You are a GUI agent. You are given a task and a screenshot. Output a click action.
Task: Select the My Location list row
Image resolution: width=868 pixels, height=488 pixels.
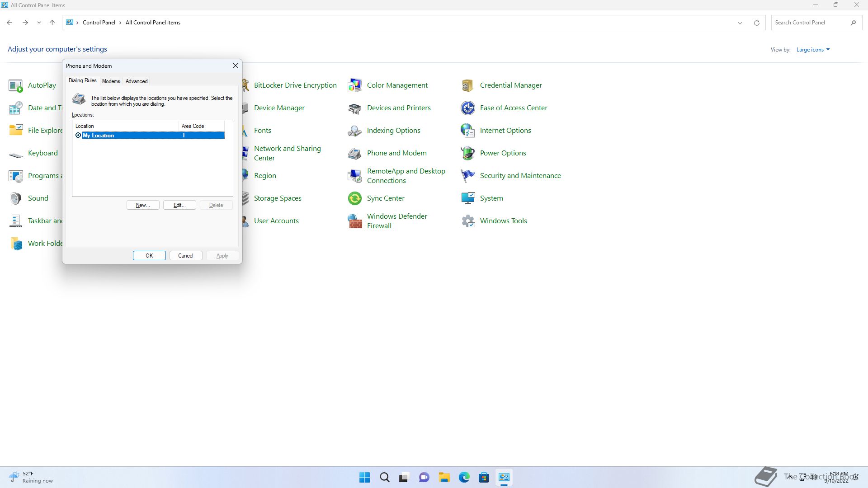click(149, 136)
